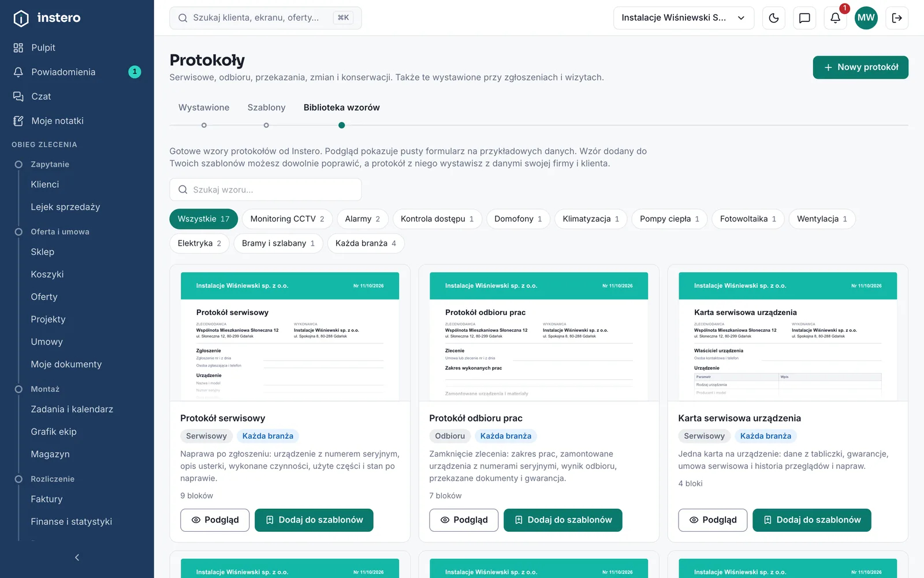Viewport: 924px width, 578px height.
Task: Open the company selector dropdown
Action: click(684, 18)
